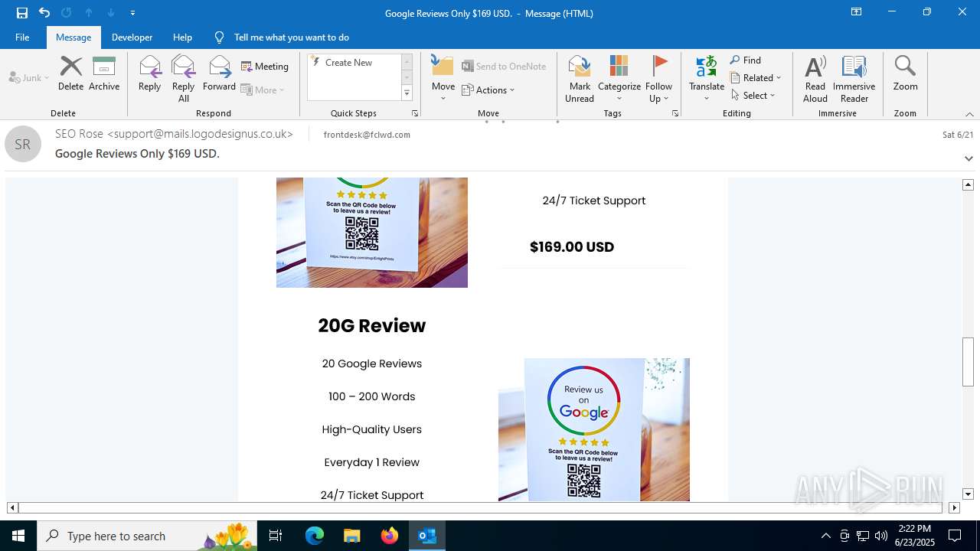Open File Explorer from taskbar
980x551 pixels.
(352, 536)
